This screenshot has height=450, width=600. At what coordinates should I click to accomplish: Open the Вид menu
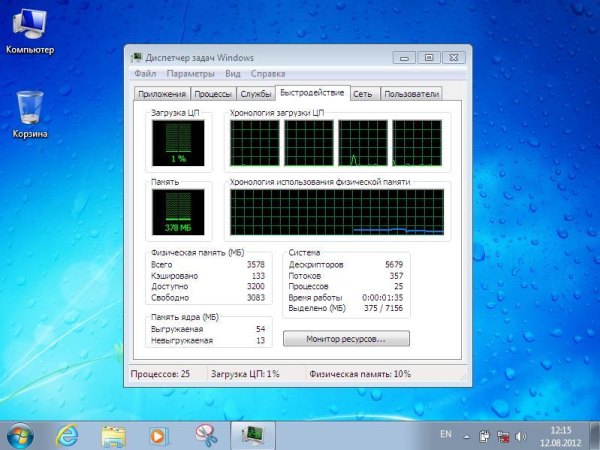tap(233, 74)
